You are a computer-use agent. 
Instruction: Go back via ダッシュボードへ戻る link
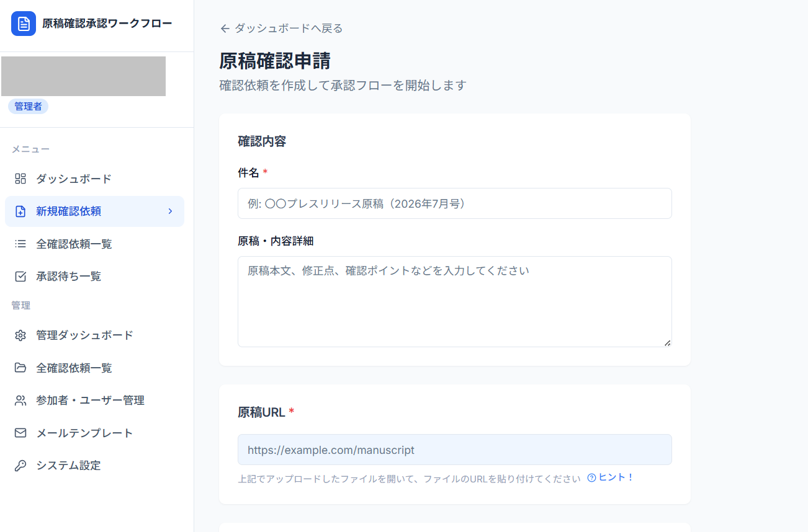point(281,29)
